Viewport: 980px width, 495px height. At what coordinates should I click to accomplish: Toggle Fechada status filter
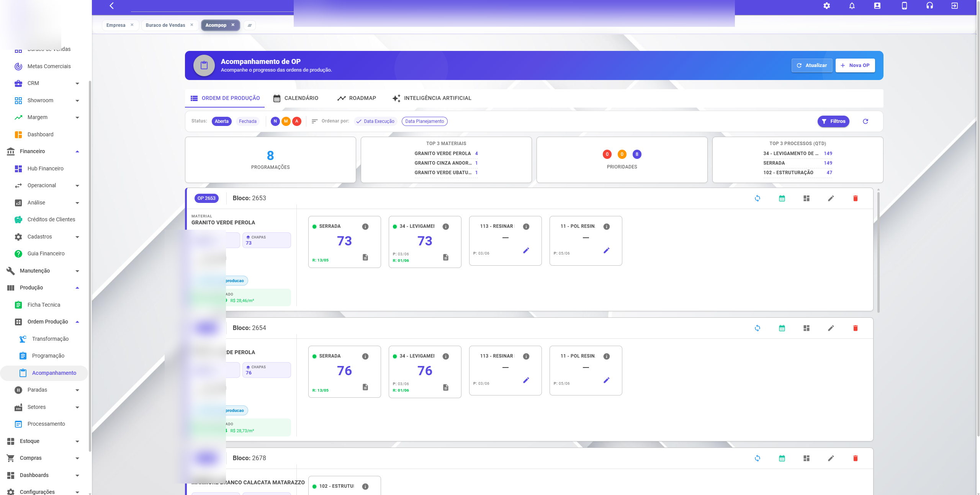tap(247, 121)
